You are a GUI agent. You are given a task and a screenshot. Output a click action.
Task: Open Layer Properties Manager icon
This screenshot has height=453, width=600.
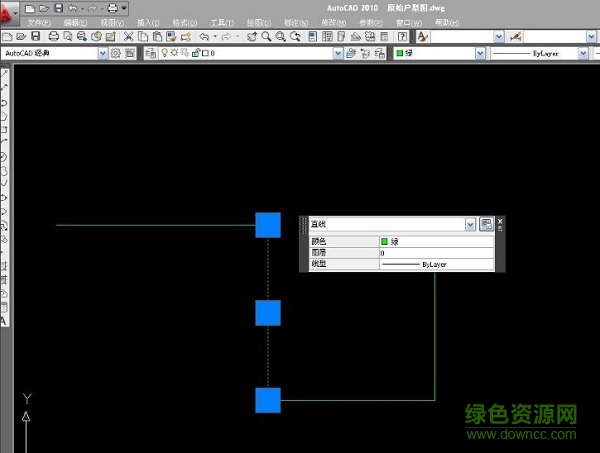[x=151, y=53]
